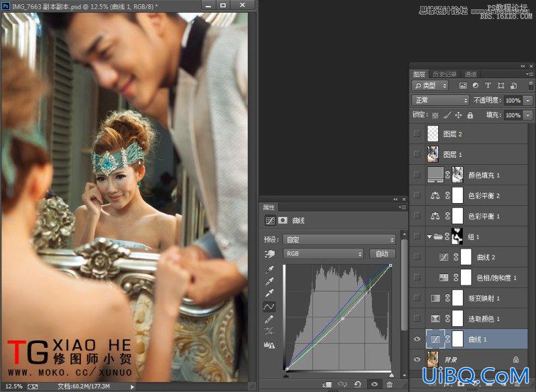536x392 pixels.
Task: Open the 正常 blend mode dropdown
Action: 441,100
